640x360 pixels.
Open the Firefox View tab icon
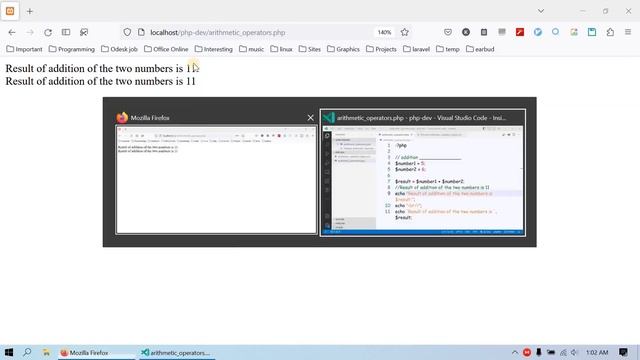point(10,11)
